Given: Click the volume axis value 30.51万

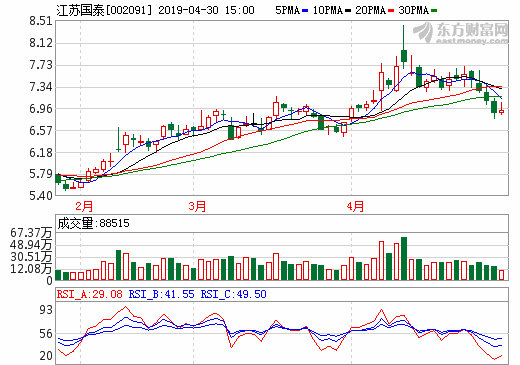Looking at the screenshot, I should coord(31,257).
